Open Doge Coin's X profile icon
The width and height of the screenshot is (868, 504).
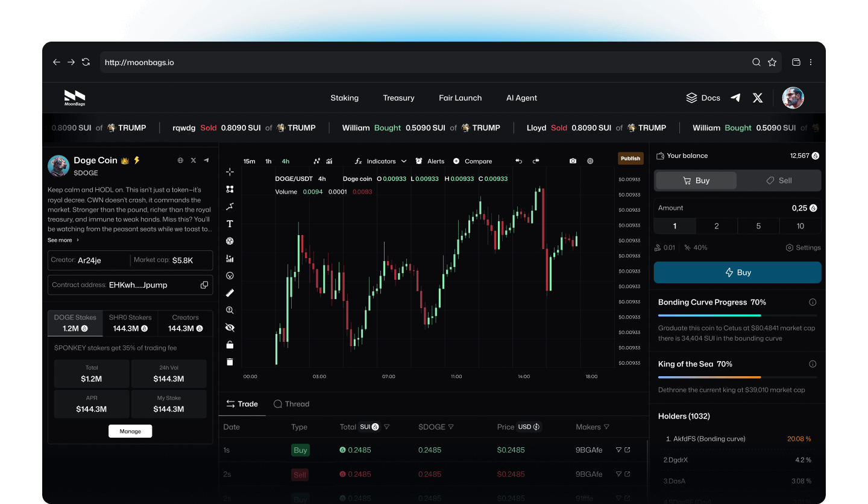(193, 160)
